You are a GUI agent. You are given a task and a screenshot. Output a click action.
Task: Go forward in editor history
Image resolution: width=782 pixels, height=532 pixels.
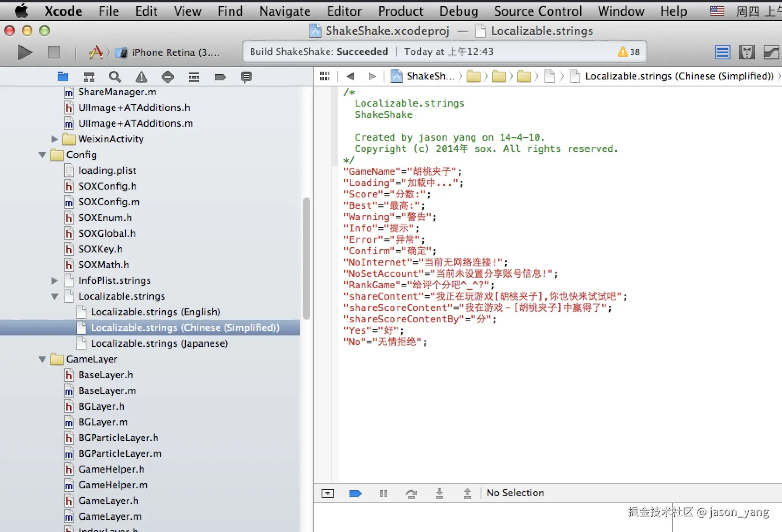point(372,76)
